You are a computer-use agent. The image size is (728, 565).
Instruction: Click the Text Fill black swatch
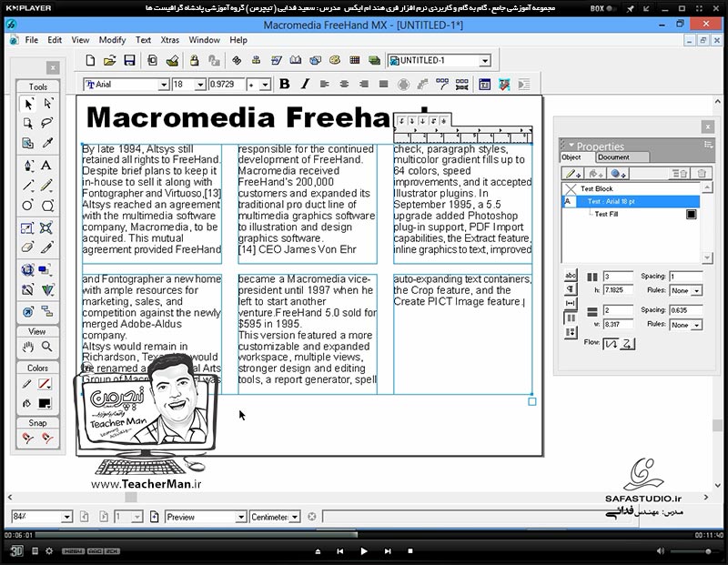691,214
